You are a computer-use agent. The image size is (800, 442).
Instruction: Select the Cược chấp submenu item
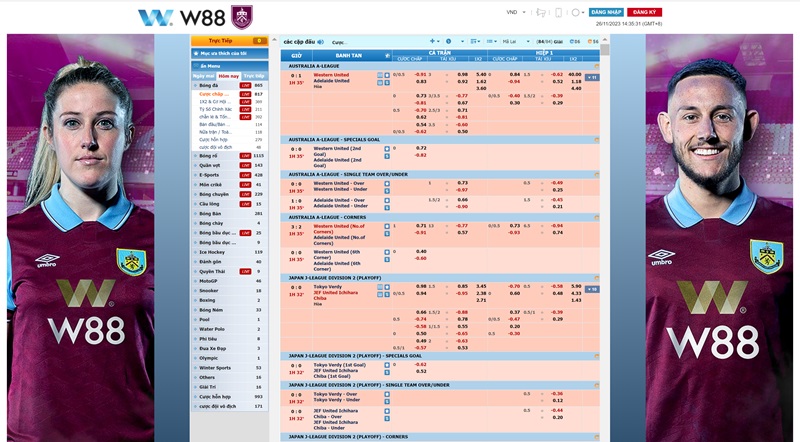coord(214,94)
